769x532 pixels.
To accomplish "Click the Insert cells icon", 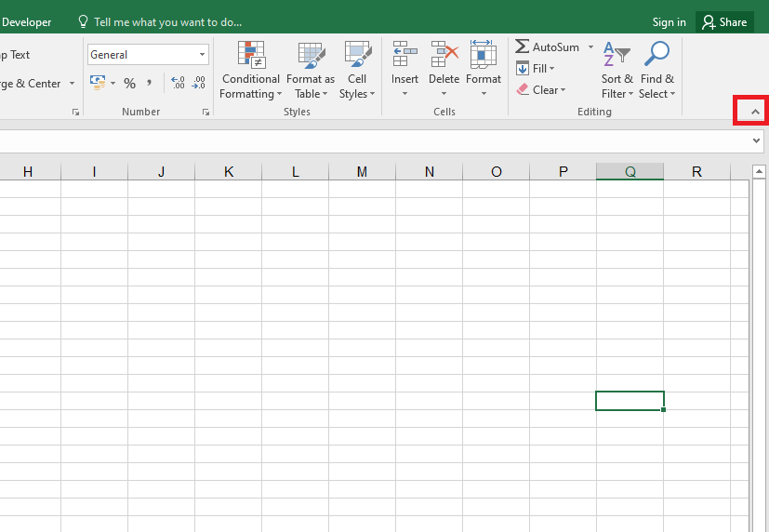I will click(x=404, y=56).
